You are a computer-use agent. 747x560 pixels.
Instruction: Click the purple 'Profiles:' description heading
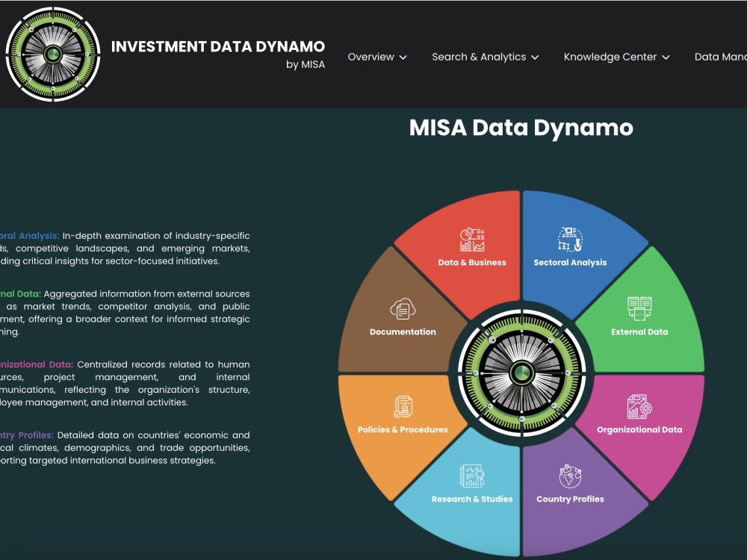click(36, 435)
